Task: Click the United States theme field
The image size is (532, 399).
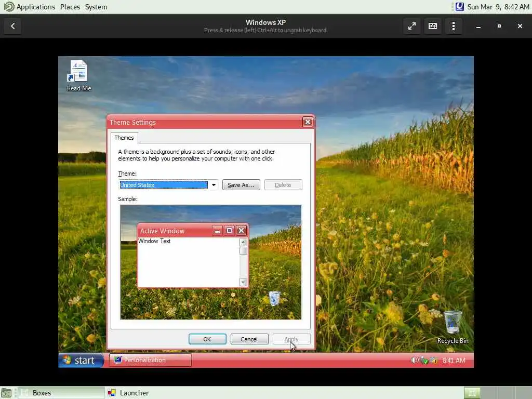Action: point(164,185)
